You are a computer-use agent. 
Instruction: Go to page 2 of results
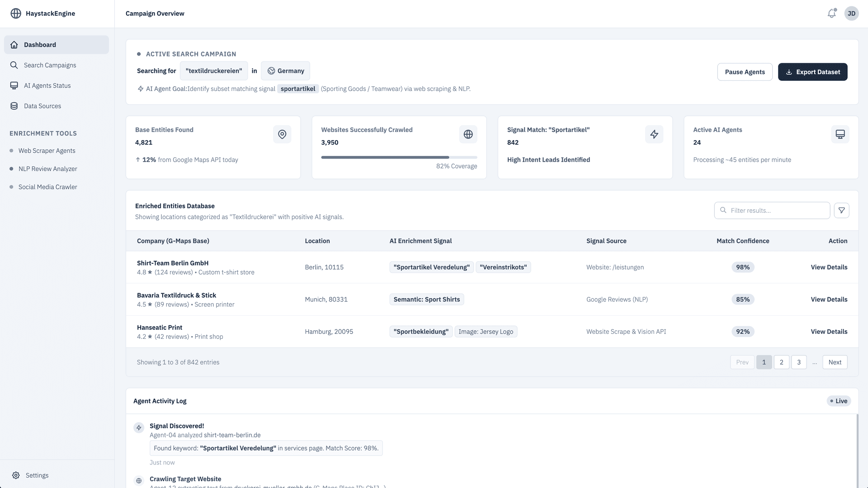[x=781, y=362]
